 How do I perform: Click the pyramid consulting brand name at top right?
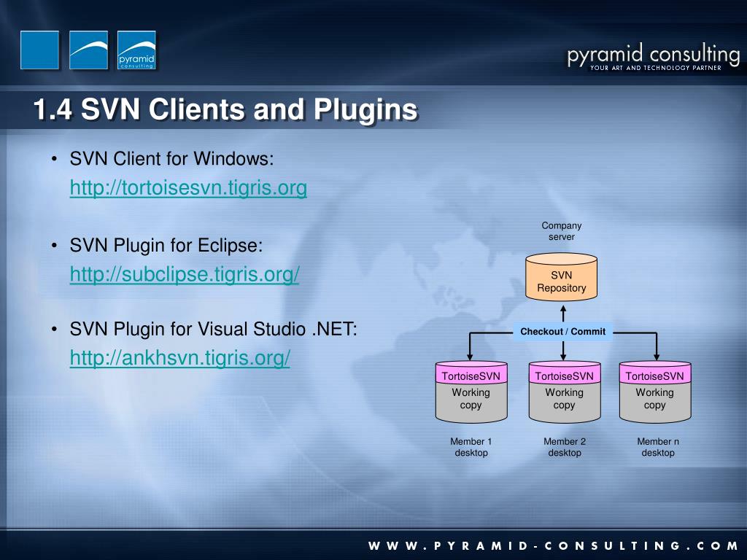tap(653, 54)
